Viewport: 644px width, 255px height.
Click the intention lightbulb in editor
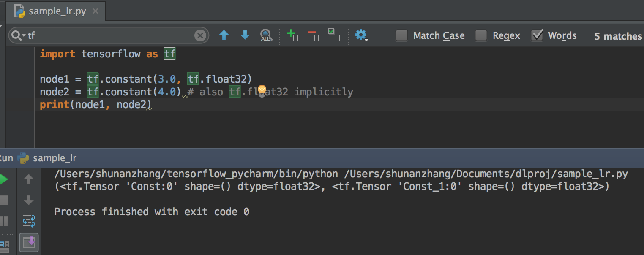(x=262, y=90)
